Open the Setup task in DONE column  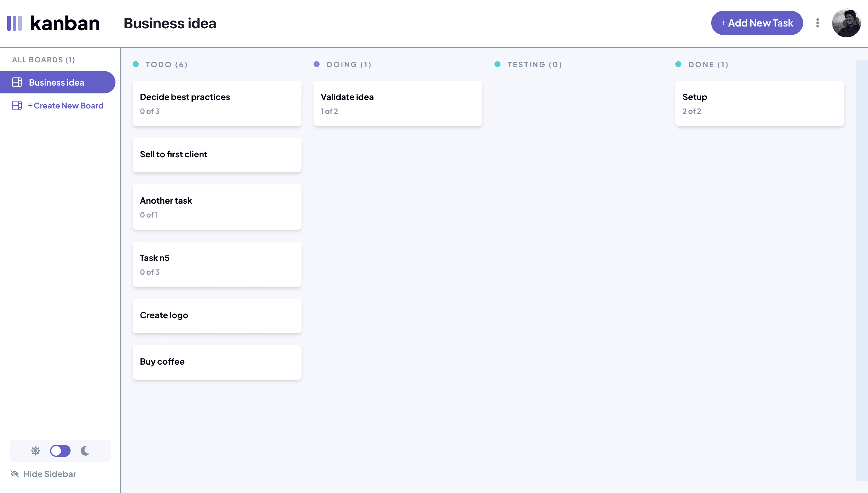[759, 103]
